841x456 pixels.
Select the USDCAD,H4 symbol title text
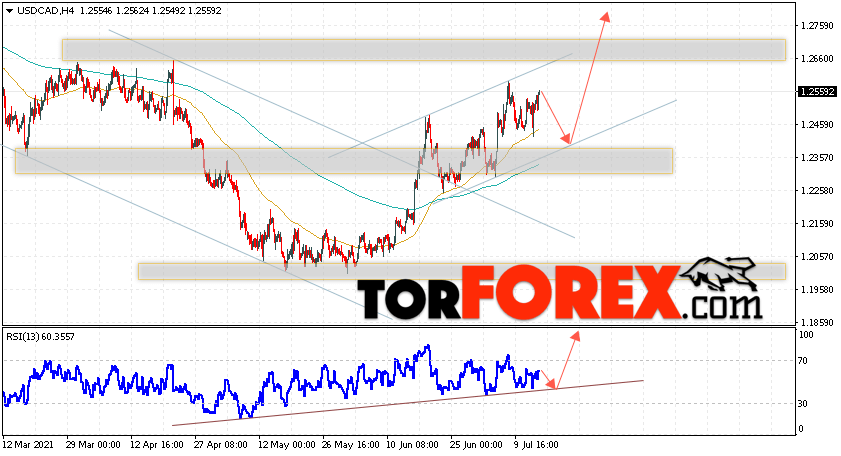click(45, 11)
